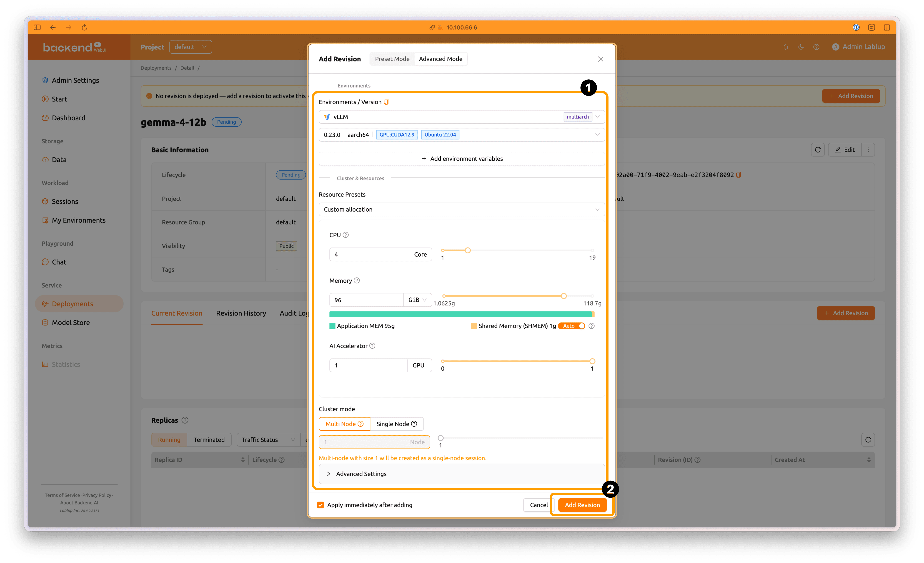Open the vLLM environment dropdown
Image resolution: width=924 pixels, height=563 pixels.
(462, 117)
